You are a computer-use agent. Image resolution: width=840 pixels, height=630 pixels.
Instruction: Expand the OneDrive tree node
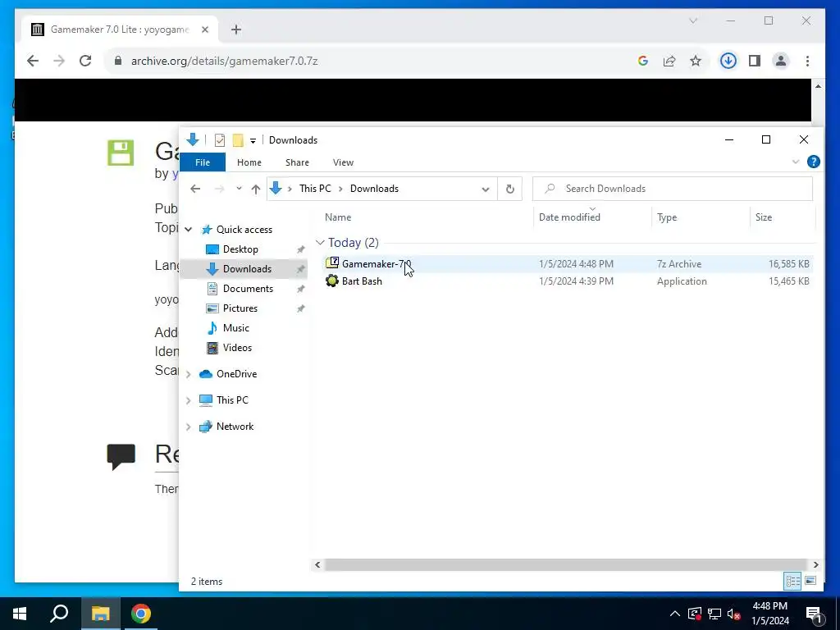[x=189, y=374]
